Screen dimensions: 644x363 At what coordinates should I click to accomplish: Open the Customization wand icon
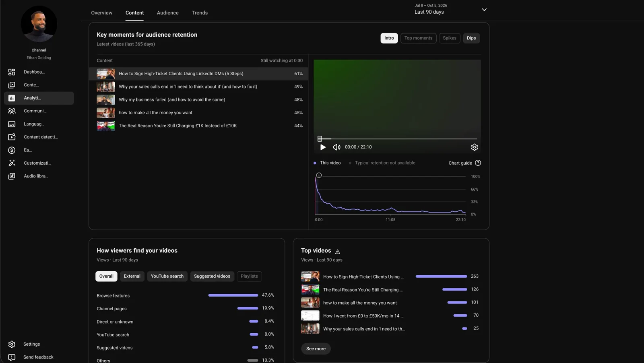tap(12, 163)
